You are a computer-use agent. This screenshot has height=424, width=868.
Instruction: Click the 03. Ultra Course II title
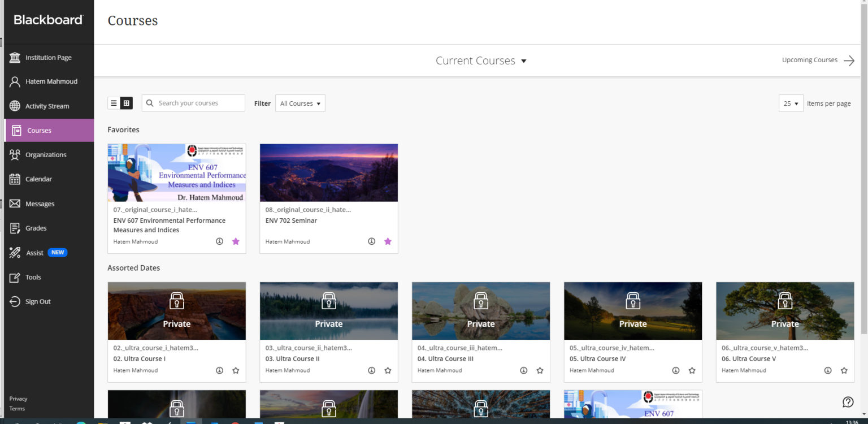pyautogui.click(x=293, y=359)
